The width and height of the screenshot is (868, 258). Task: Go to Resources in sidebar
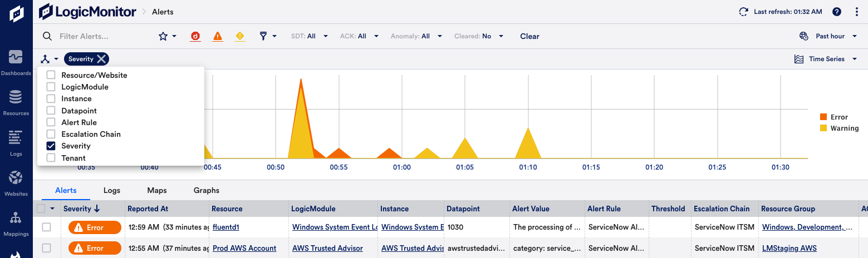pos(16,102)
